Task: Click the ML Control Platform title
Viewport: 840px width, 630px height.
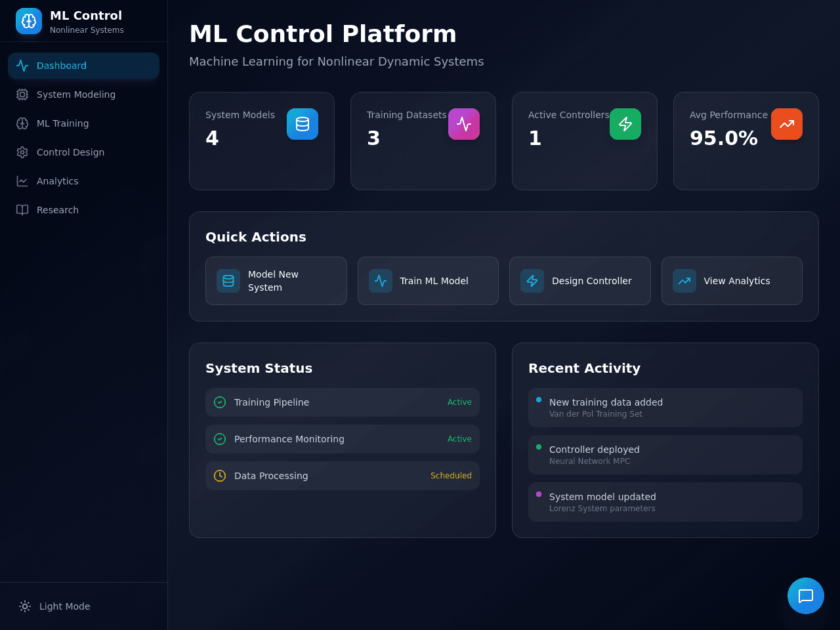Action: [x=323, y=34]
